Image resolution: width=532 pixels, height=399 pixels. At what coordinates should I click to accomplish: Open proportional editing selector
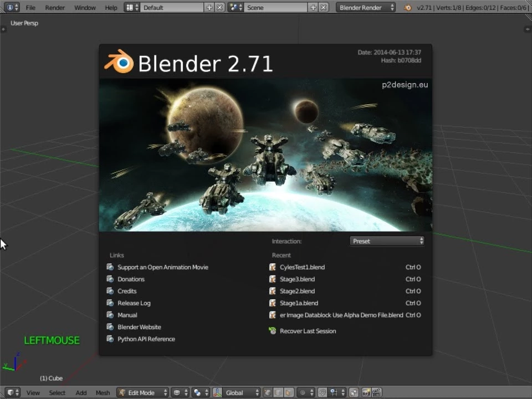[x=306, y=392]
